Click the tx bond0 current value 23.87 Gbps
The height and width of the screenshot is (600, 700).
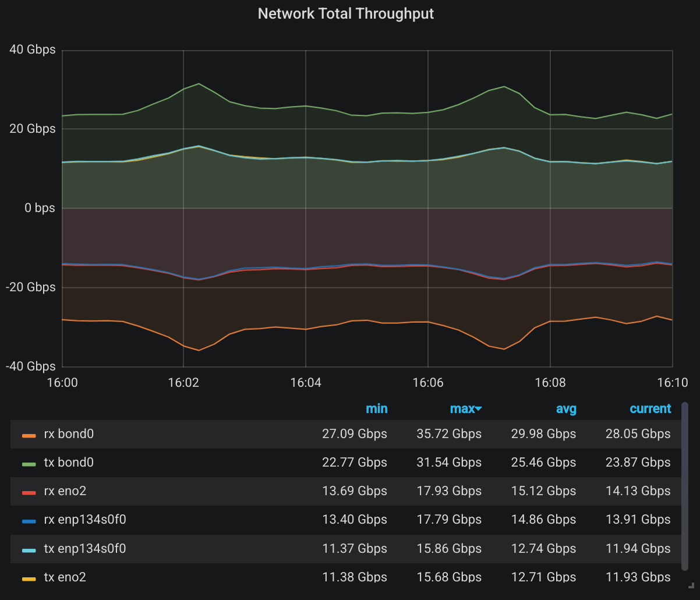(x=638, y=463)
